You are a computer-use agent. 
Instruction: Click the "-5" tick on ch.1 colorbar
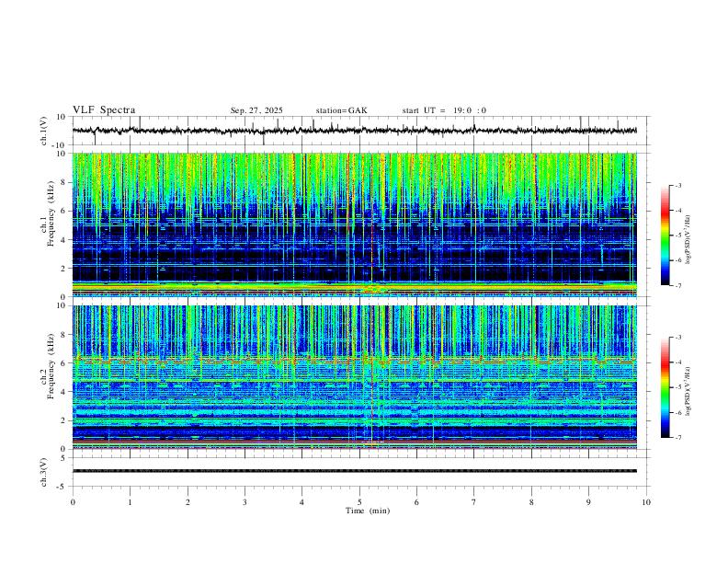(x=677, y=236)
